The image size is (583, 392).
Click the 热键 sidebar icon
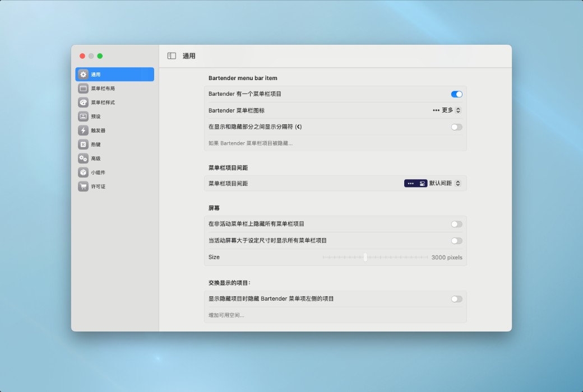[x=84, y=144]
